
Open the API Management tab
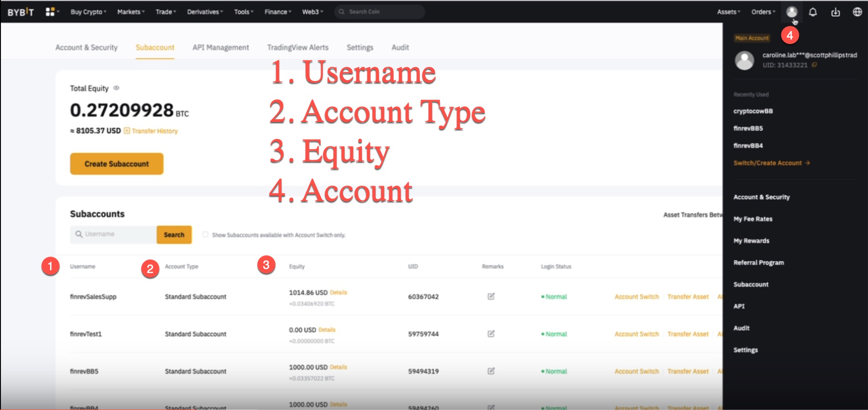pos(220,47)
